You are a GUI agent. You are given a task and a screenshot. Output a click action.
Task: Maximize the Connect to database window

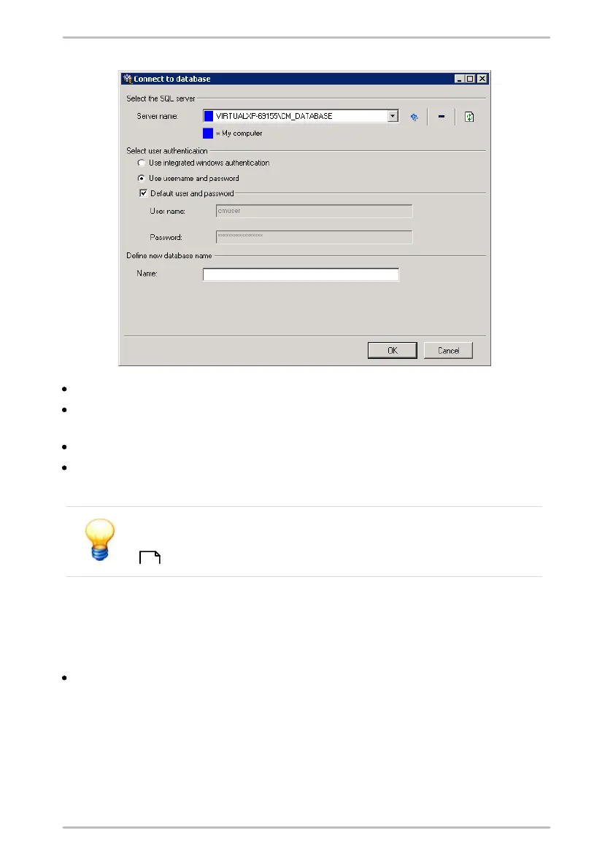click(x=470, y=79)
